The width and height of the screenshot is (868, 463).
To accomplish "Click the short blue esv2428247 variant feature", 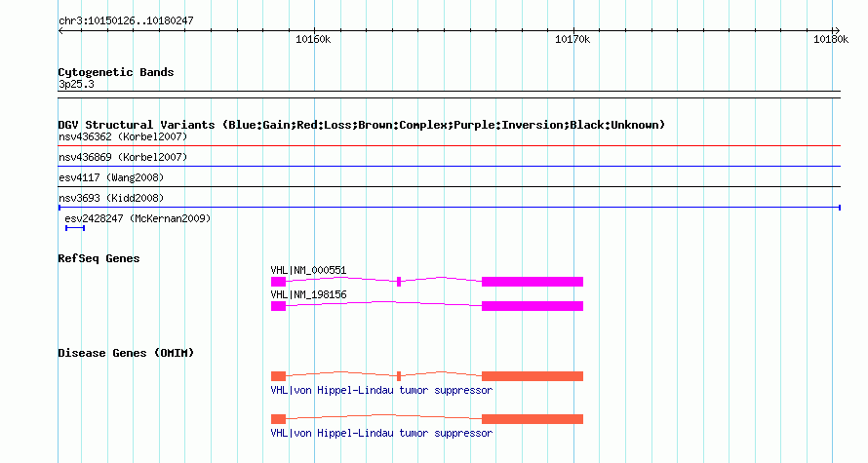I will 75,228.
